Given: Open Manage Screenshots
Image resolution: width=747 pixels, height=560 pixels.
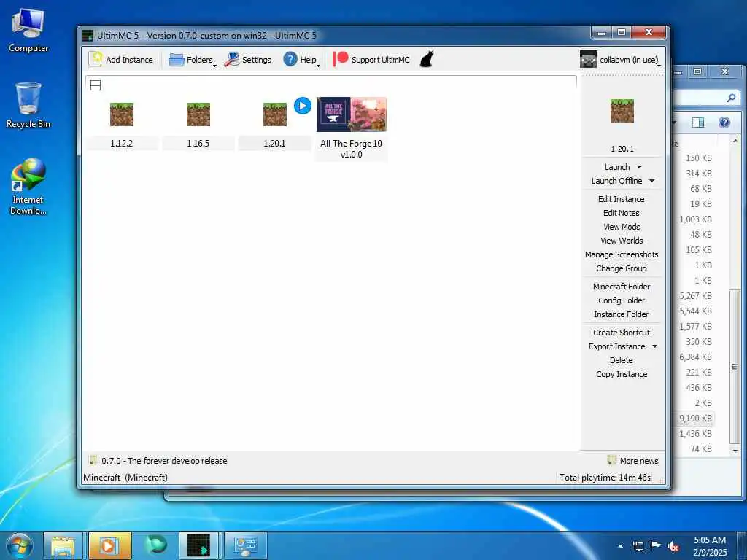Looking at the screenshot, I should coord(622,254).
